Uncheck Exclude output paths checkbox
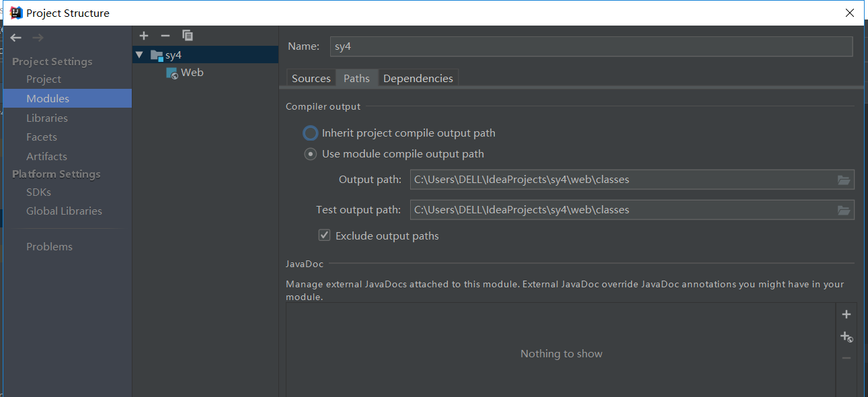 325,236
